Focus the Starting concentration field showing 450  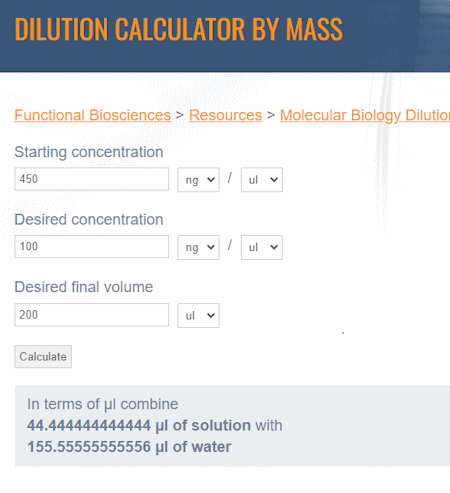pyautogui.click(x=91, y=179)
